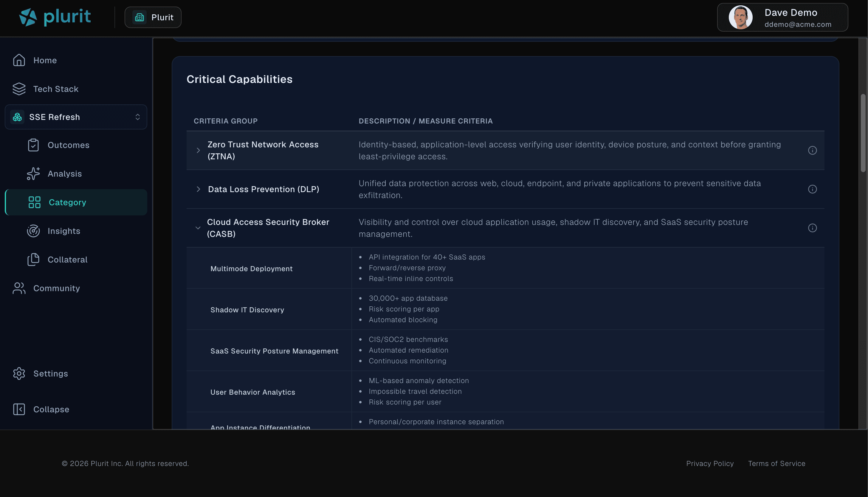This screenshot has width=868, height=497.
Task: Collapse the Cloud Access Security Broker row
Action: [x=198, y=228]
